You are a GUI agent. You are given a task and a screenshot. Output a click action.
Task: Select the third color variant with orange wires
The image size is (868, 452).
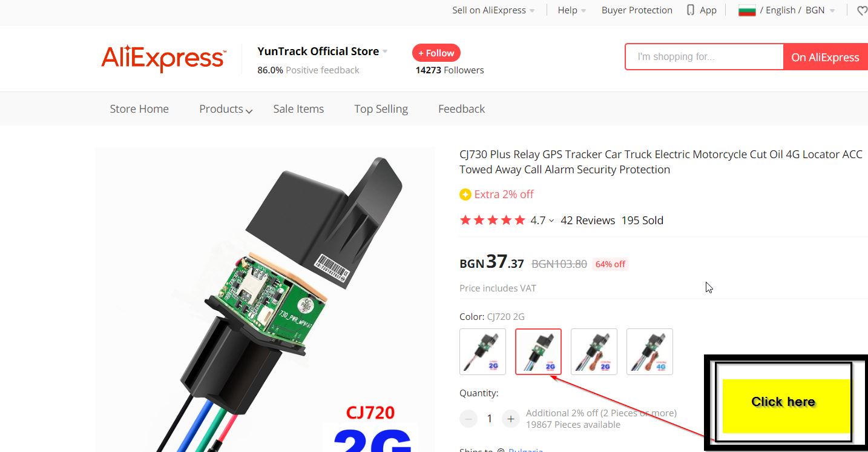click(594, 351)
